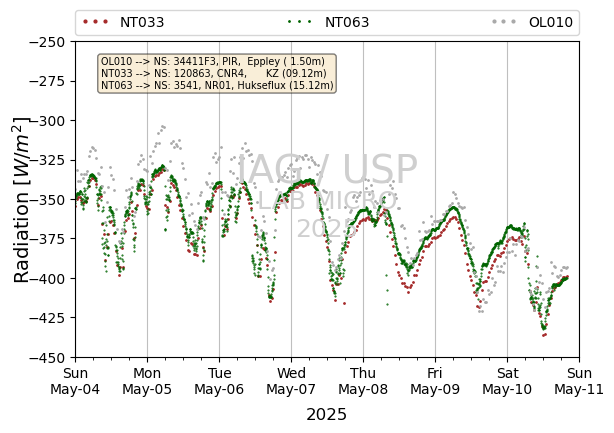Click the green NT063 legend marker
Screen dimensions: 614x433
[x=300, y=22]
